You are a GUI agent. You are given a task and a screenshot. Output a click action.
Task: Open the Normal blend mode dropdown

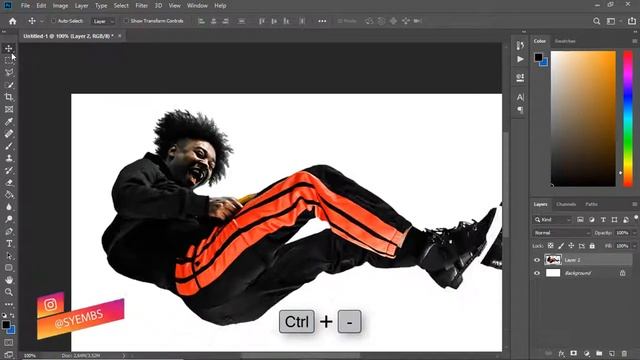coord(562,233)
